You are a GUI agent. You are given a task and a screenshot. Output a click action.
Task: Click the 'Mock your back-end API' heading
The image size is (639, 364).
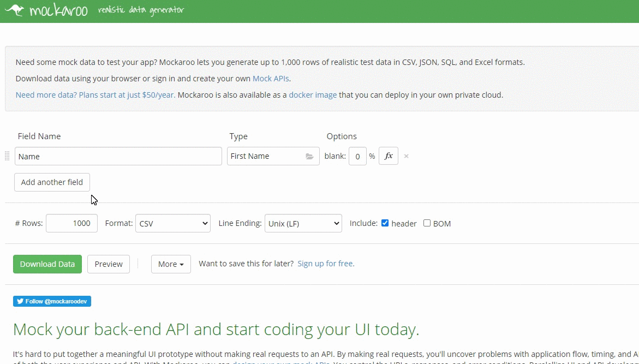216,330
